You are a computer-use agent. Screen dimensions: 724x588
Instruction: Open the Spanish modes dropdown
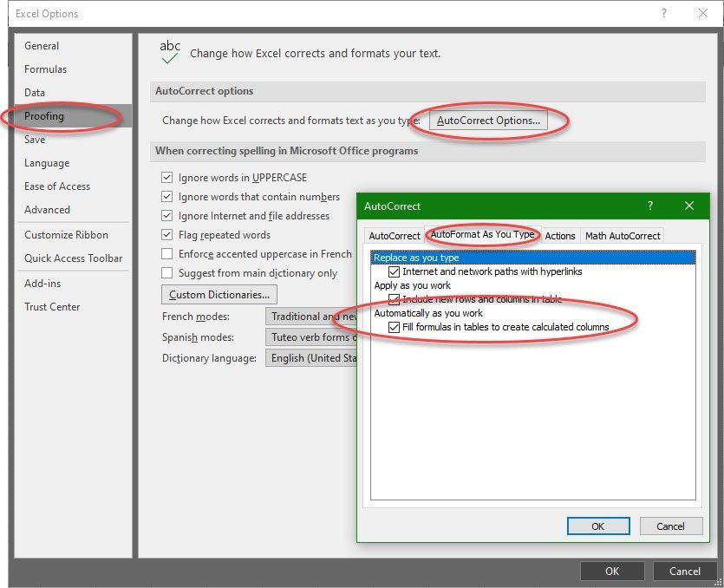[x=311, y=337]
